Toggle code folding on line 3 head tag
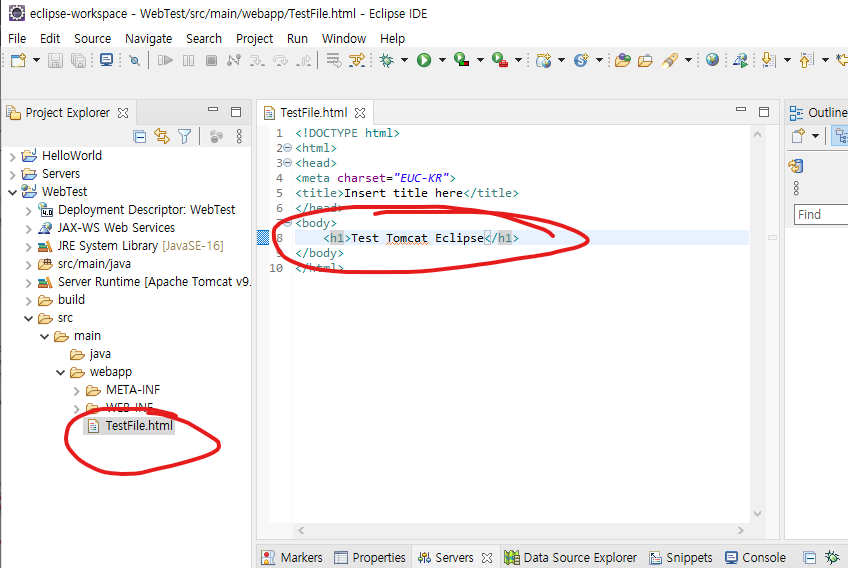848x568 pixels. pos(288,163)
